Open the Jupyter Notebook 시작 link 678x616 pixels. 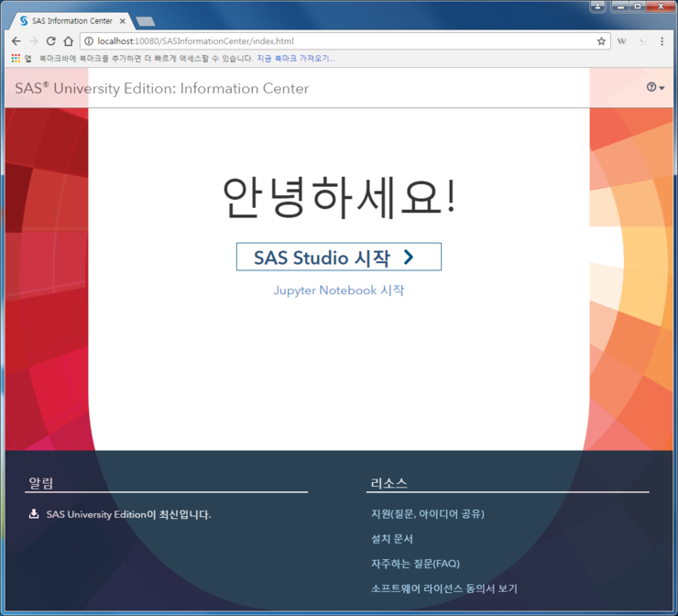click(x=339, y=291)
